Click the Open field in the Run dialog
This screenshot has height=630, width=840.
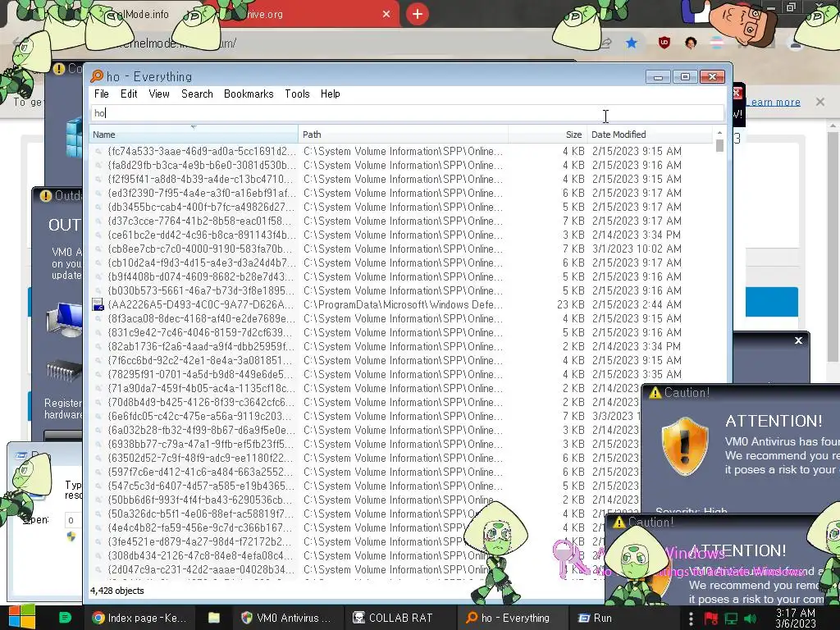73,520
